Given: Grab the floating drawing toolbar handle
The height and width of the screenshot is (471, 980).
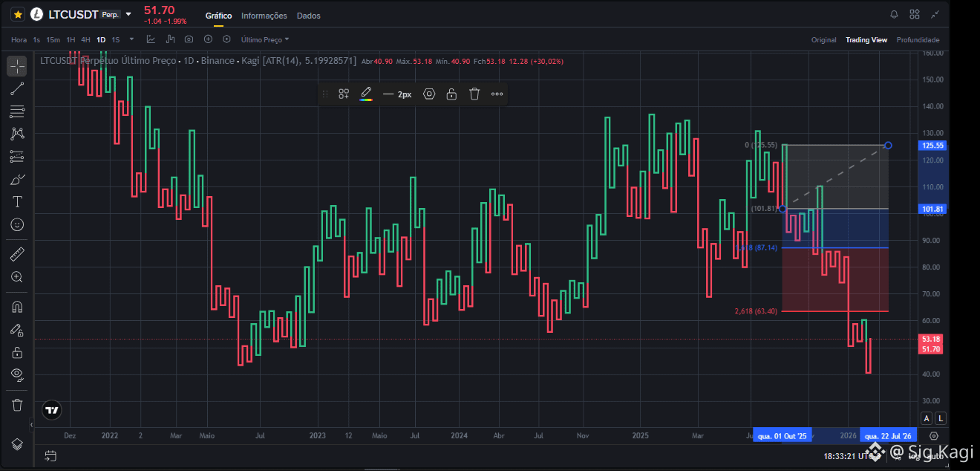Looking at the screenshot, I should pos(324,94).
